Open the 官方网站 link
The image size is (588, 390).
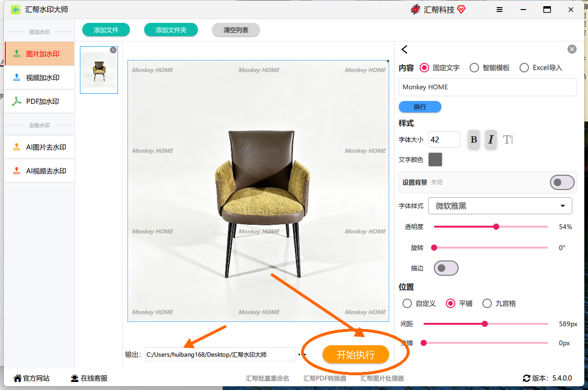[31, 378]
